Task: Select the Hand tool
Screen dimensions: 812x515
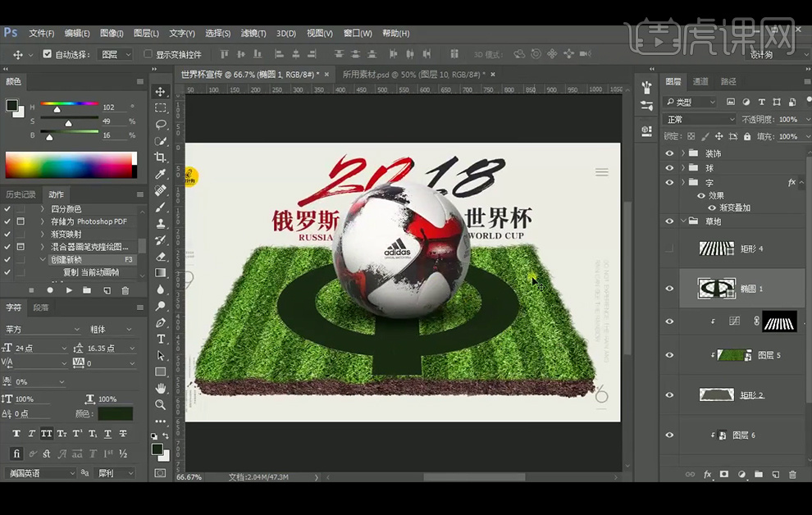Action: click(161, 388)
